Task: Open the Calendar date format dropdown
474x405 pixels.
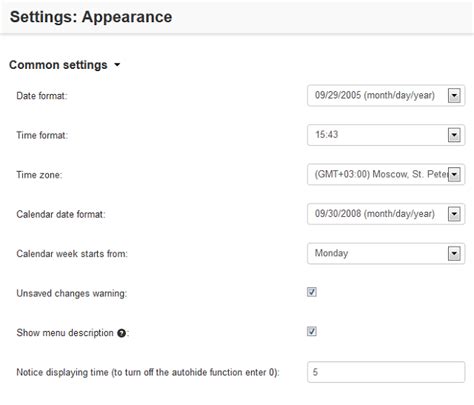Action: tap(386, 214)
